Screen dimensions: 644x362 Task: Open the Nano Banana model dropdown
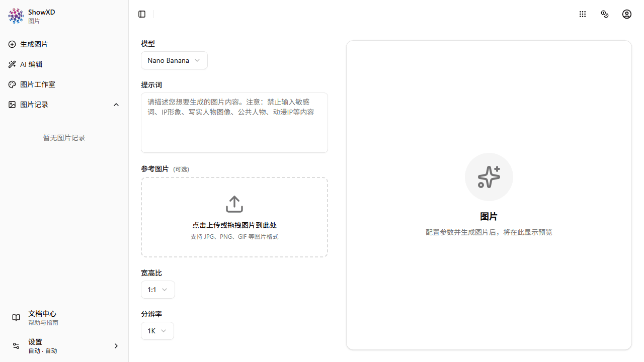(174, 60)
